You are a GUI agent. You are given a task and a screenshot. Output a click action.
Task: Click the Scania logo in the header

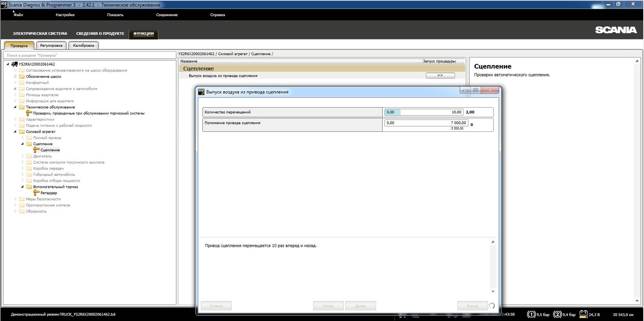coord(616,30)
